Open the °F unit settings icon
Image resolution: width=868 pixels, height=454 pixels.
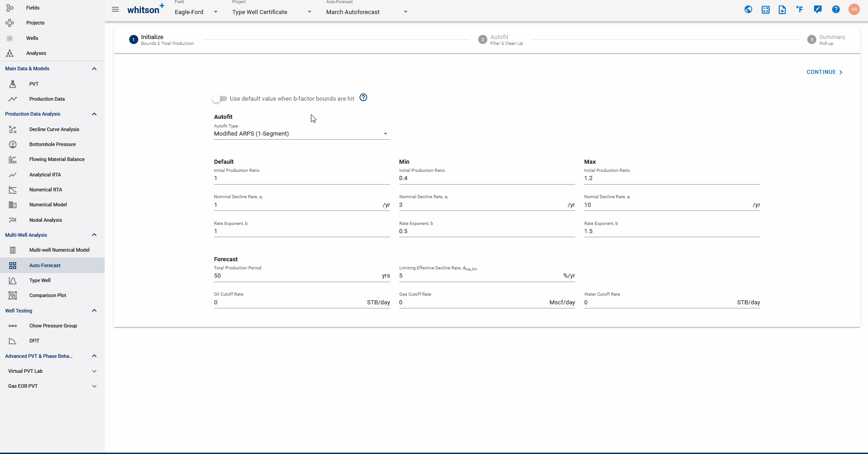pos(800,10)
